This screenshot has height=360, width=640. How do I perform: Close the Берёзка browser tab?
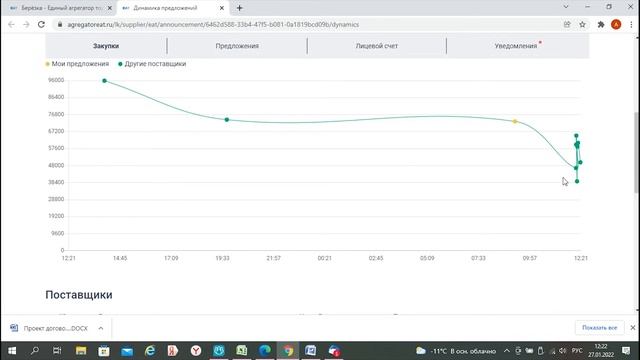click(x=109, y=8)
